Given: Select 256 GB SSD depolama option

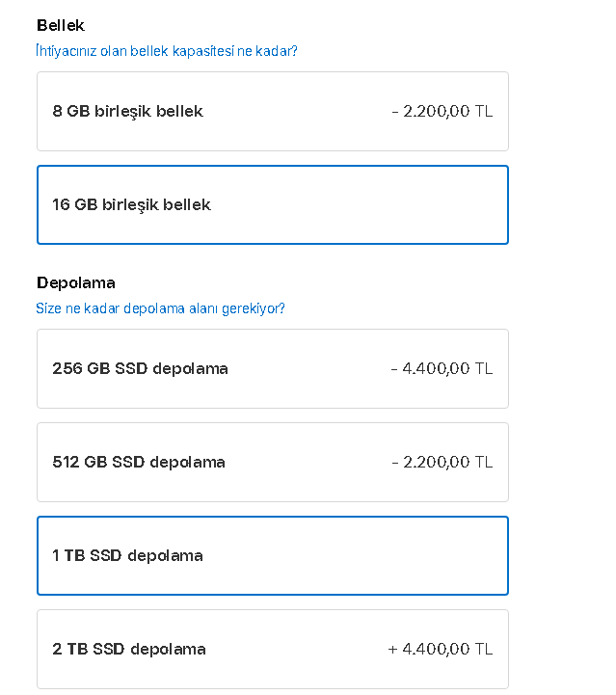Looking at the screenshot, I should pyautogui.click(x=272, y=369).
